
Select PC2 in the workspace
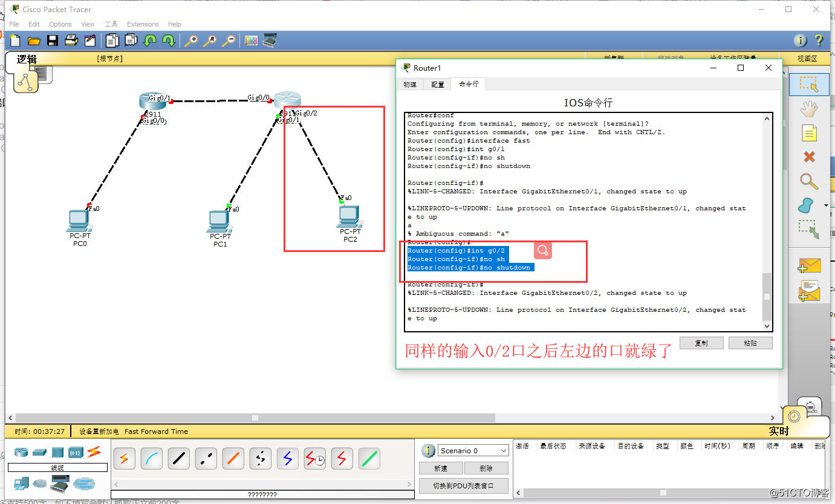349,216
